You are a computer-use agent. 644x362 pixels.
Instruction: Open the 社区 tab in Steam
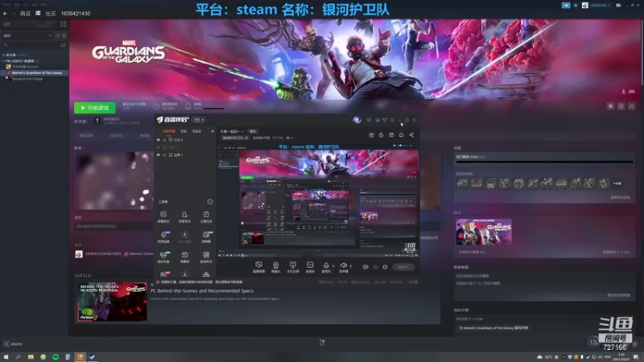tap(51, 14)
